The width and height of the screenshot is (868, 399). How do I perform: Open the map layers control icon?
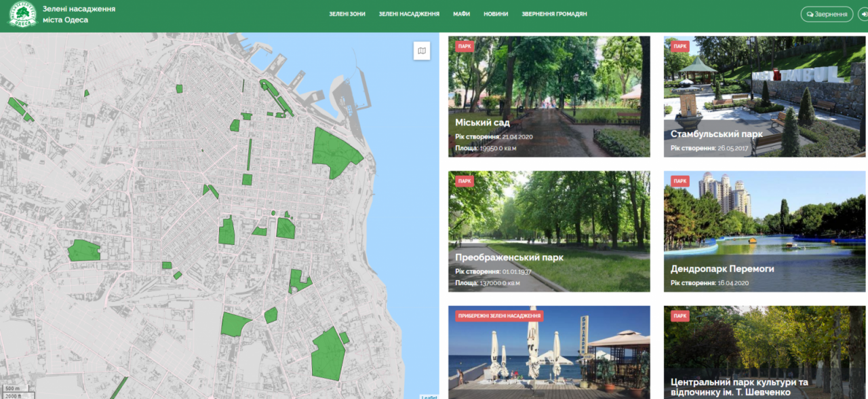coord(422,51)
